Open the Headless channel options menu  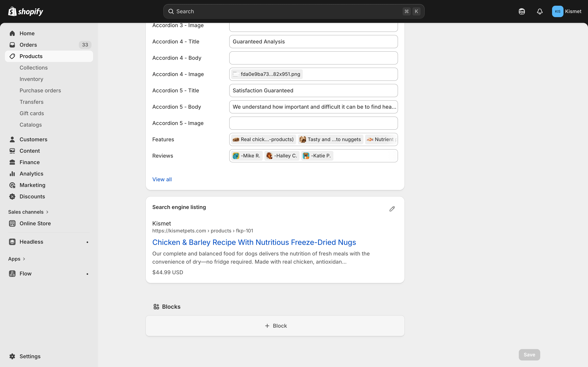(x=87, y=242)
